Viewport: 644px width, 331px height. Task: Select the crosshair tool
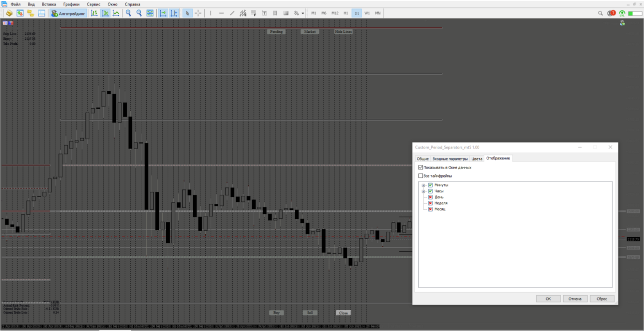point(198,13)
